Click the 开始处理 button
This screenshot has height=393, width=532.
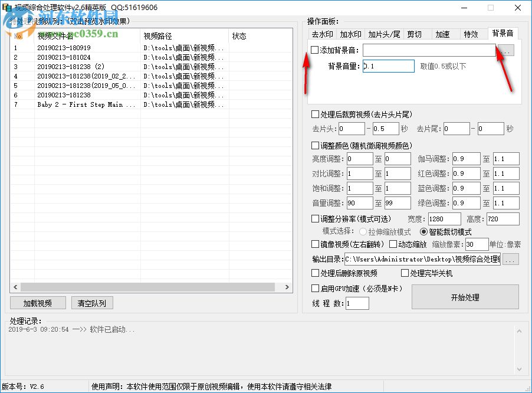point(465,297)
